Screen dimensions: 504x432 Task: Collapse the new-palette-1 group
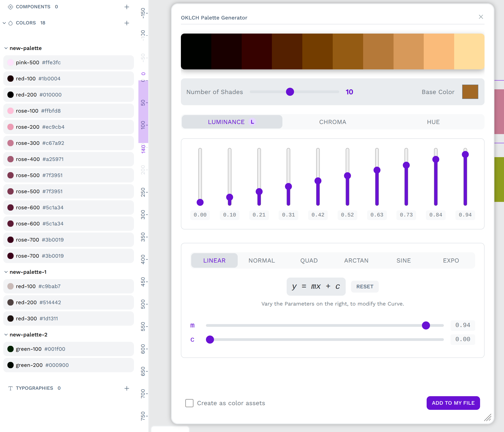pyautogui.click(x=6, y=272)
